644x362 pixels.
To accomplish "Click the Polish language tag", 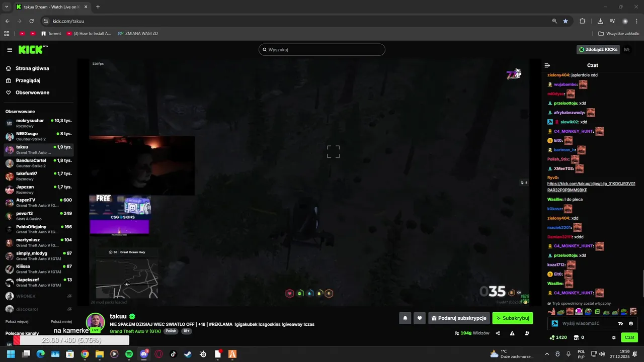I will pos(171,331).
